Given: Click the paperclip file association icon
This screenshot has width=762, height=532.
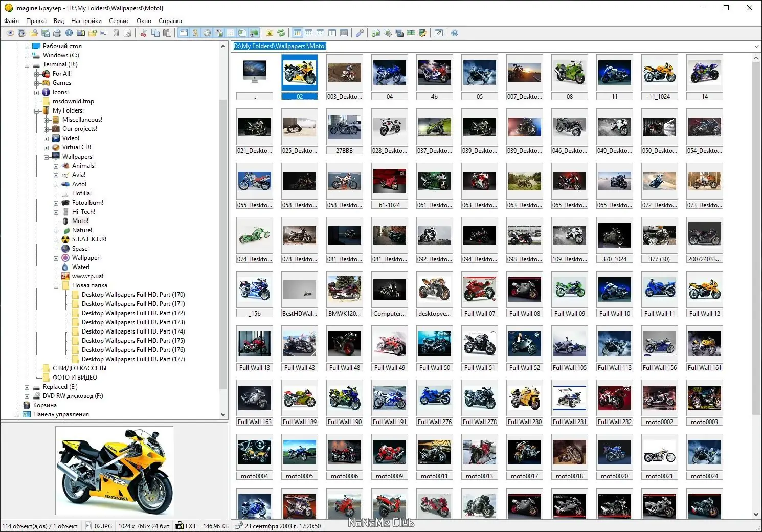Looking at the screenshot, I should point(439,33).
